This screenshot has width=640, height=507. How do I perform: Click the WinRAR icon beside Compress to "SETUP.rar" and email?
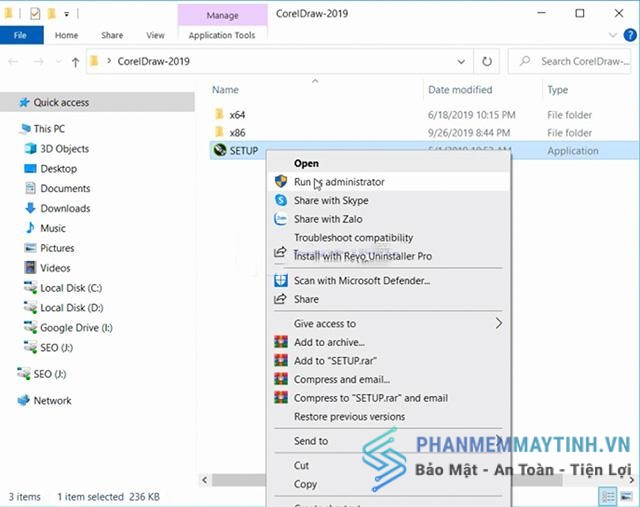tap(281, 398)
